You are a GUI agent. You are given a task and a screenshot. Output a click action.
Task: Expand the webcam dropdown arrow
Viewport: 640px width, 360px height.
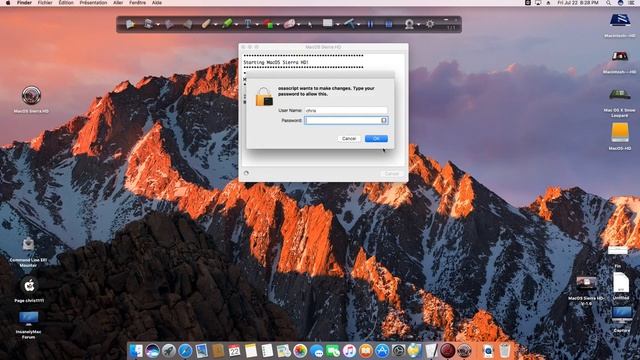click(419, 25)
